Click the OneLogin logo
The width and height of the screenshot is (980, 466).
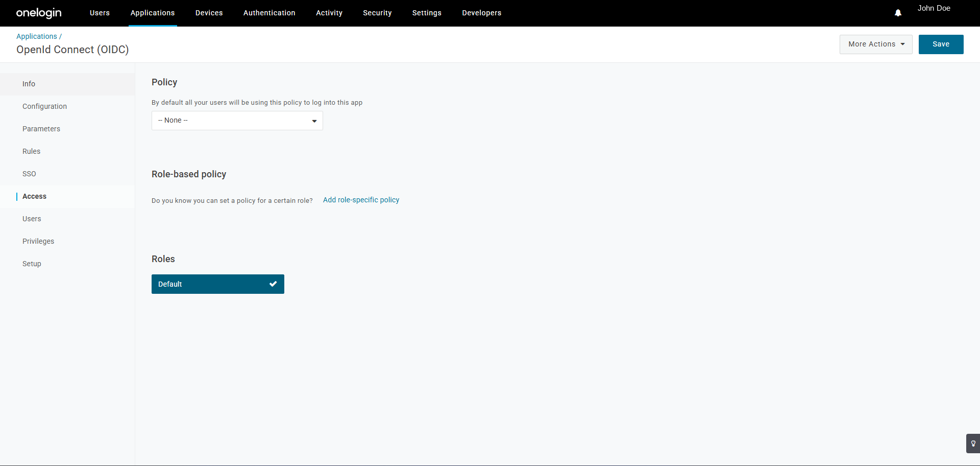pyautogui.click(x=39, y=13)
